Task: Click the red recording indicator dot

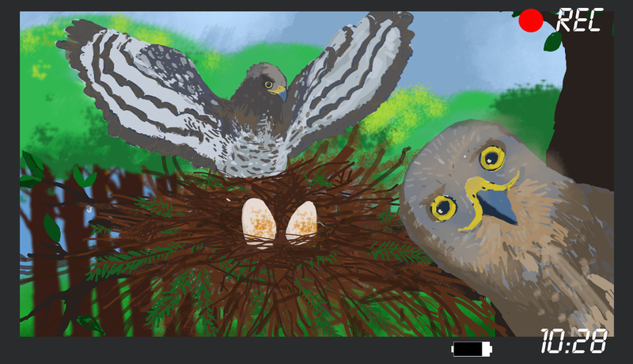Action: click(530, 21)
